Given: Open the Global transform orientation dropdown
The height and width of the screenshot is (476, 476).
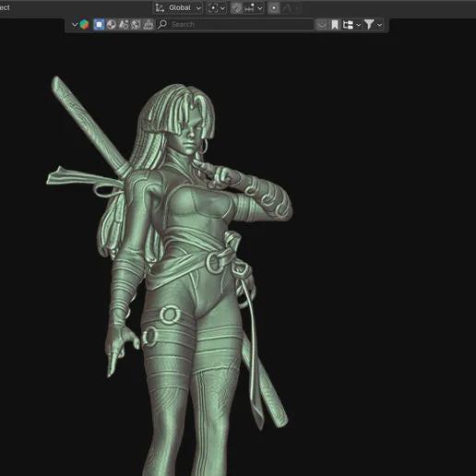Looking at the screenshot, I should tap(178, 8).
